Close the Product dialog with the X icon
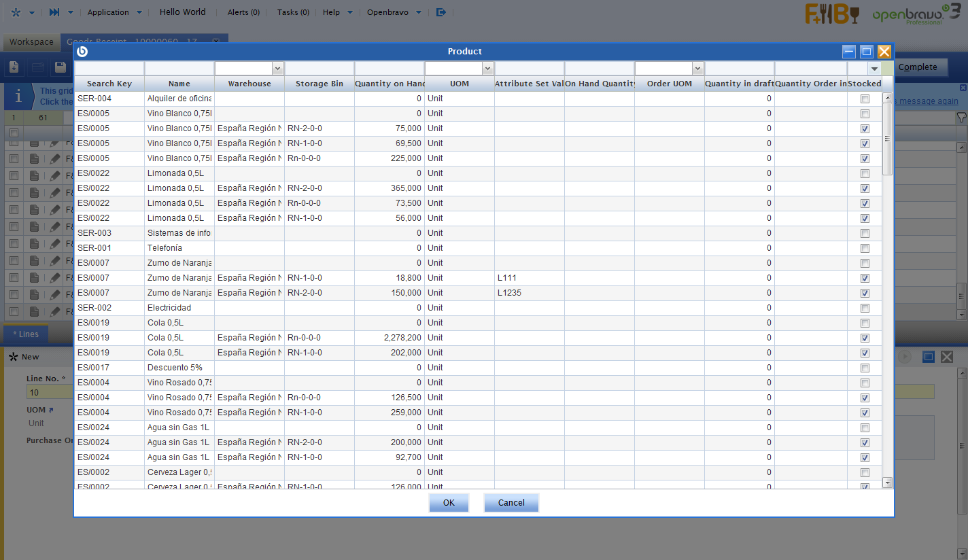The height and width of the screenshot is (560, 968). pyautogui.click(x=884, y=52)
